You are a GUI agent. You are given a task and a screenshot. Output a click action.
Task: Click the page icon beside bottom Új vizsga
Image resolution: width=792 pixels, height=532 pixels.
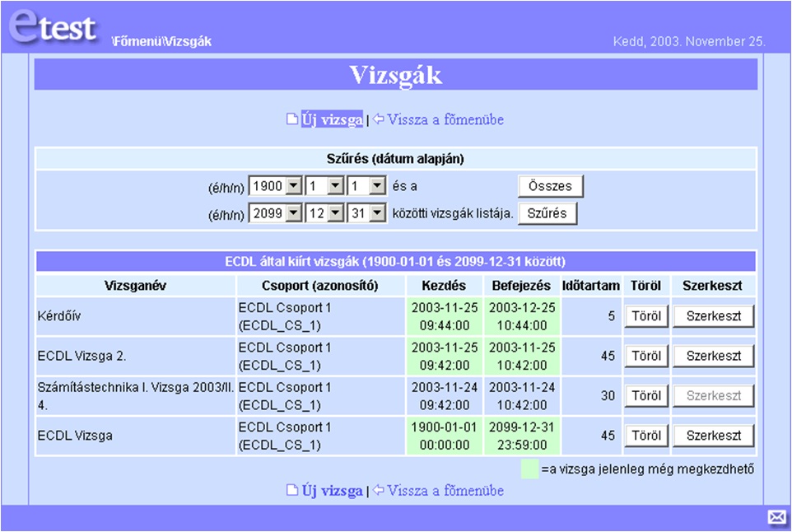(292, 490)
